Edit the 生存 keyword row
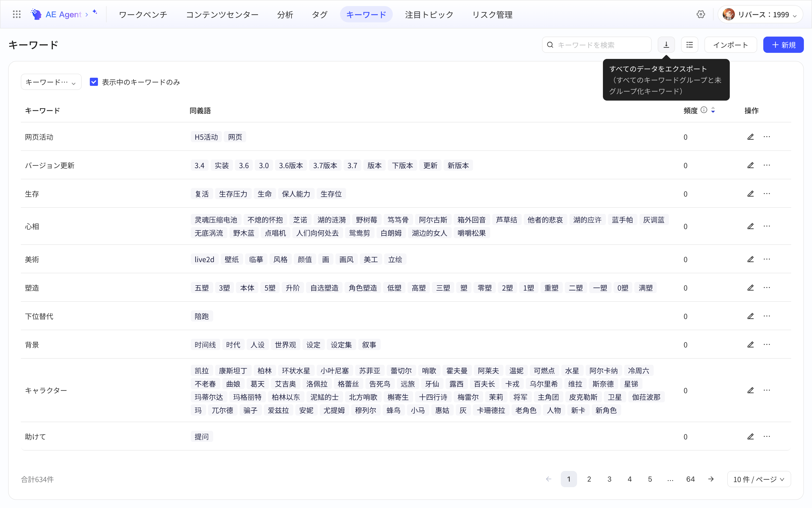Viewport: 812px width, 508px height. [751, 194]
